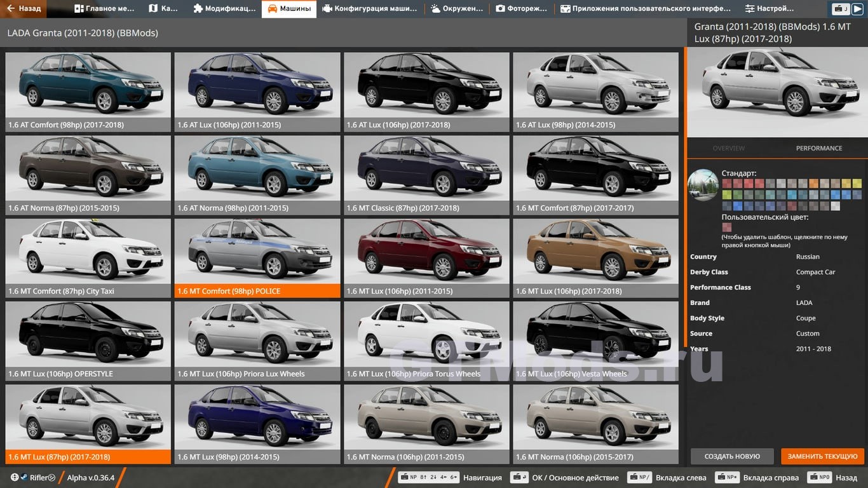Pick the 1.6 MT Norma (106hp) (2015-2017) car
Screen dimensions: 868x488
pyautogui.click(x=595, y=424)
